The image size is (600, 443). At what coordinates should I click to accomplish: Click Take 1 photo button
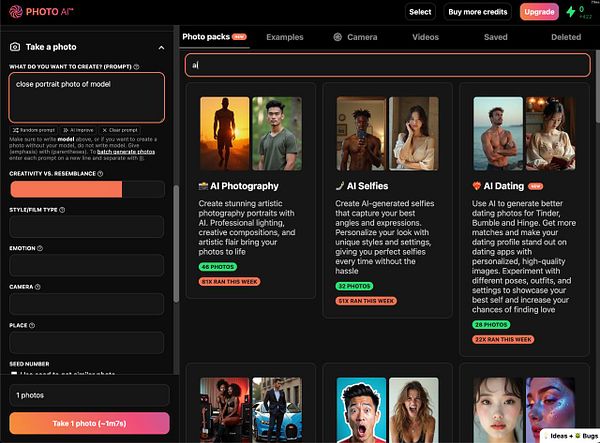pyautogui.click(x=90, y=423)
